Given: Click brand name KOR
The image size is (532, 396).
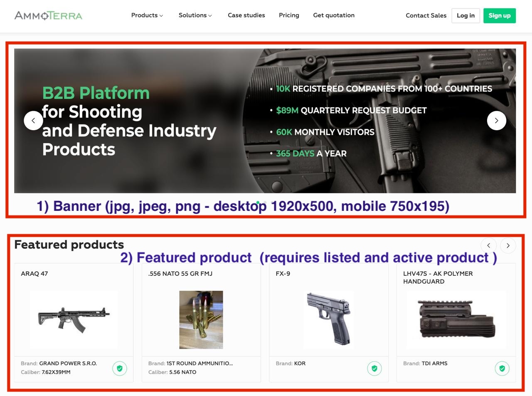Looking at the screenshot, I should pyautogui.click(x=300, y=364).
